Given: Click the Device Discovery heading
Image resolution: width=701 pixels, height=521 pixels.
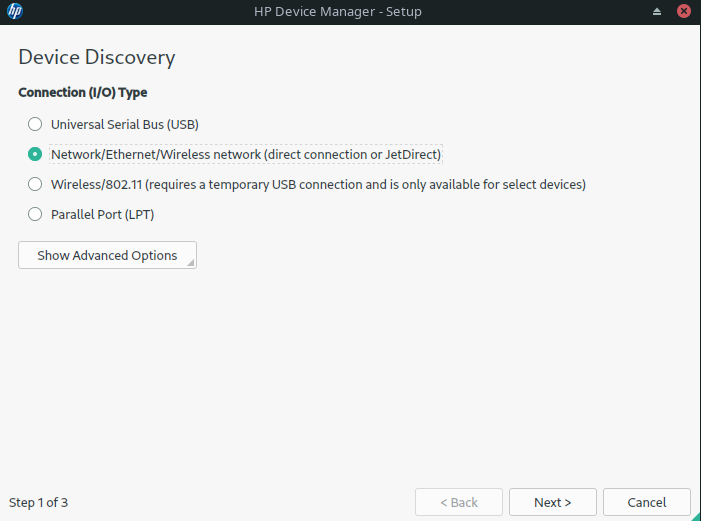Looking at the screenshot, I should coord(96,57).
